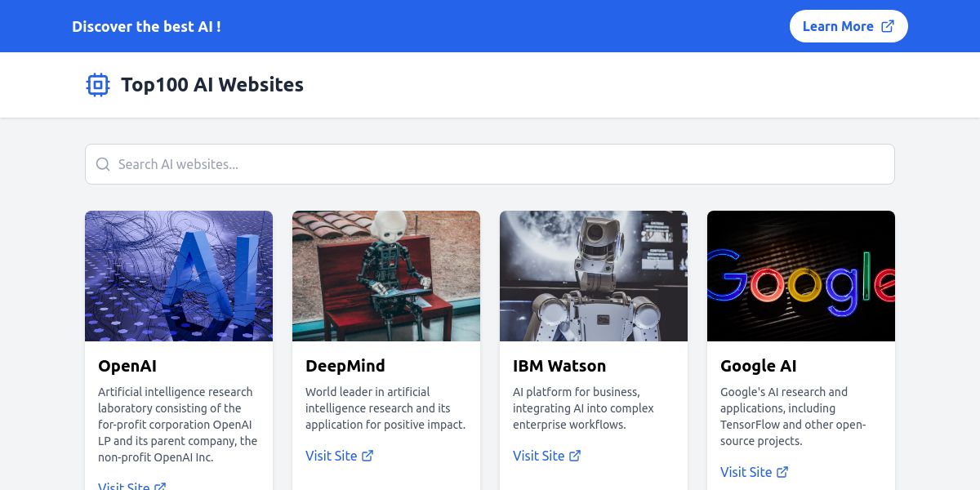
Task: Click the magnifier icon in the search bar
Action: pyautogui.click(x=103, y=164)
